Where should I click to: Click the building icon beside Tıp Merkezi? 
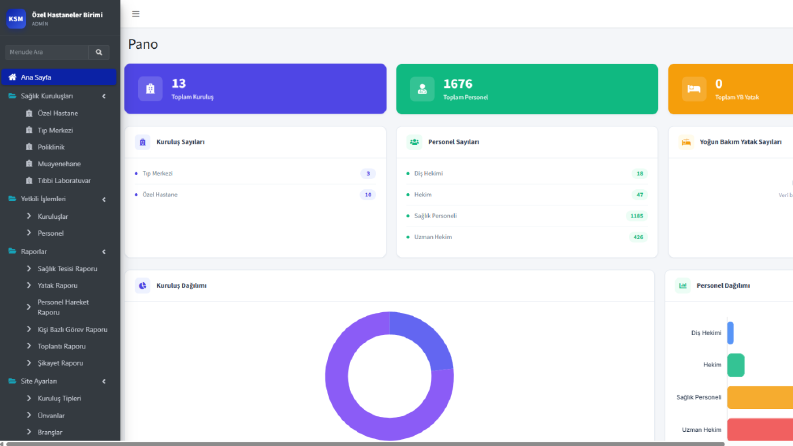[x=29, y=130]
